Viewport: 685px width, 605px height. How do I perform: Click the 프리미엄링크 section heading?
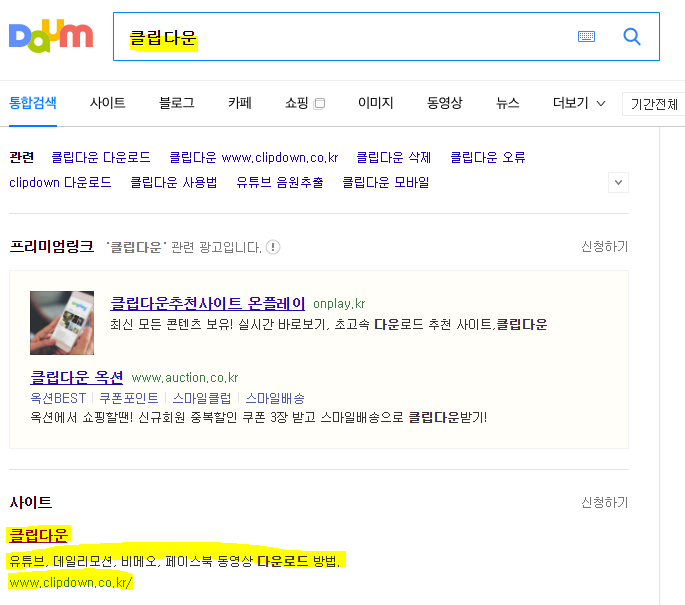click(x=52, y=247)
